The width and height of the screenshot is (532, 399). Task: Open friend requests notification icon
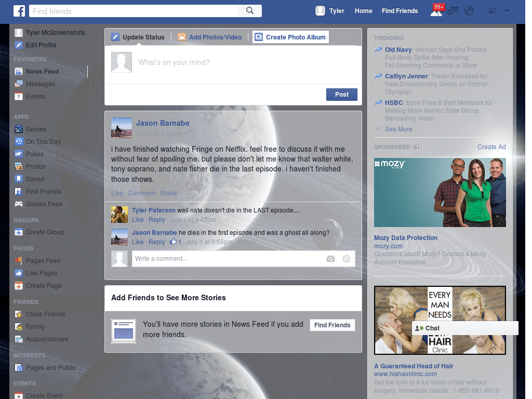point(436,11)
